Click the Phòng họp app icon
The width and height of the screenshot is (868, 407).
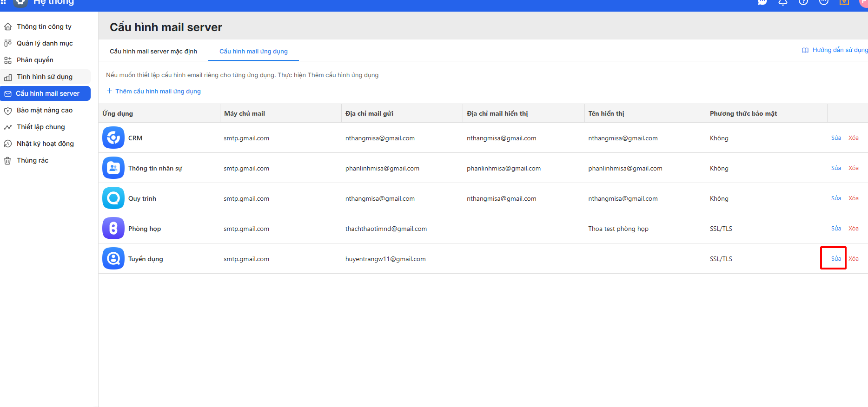[x=113, y=229]
